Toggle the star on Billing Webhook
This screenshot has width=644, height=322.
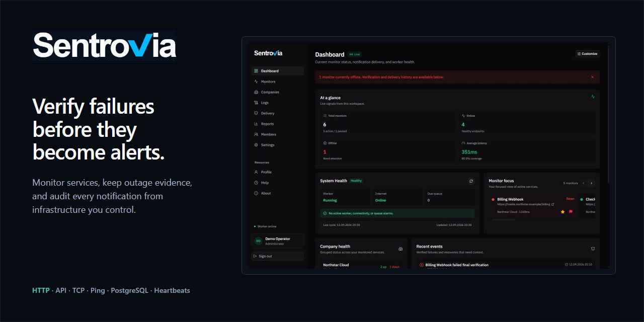point(563,212)
